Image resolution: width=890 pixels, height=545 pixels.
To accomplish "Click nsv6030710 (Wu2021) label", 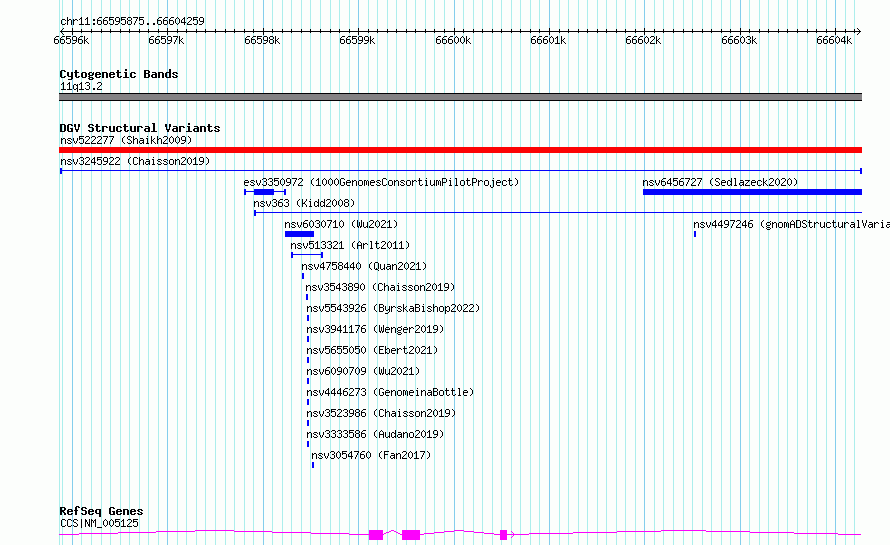I will (341, 224).
